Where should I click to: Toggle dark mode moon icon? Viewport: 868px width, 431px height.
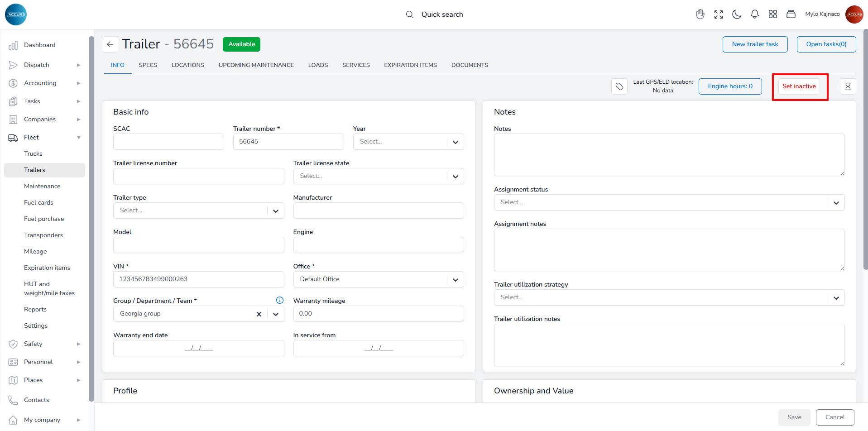737,14
